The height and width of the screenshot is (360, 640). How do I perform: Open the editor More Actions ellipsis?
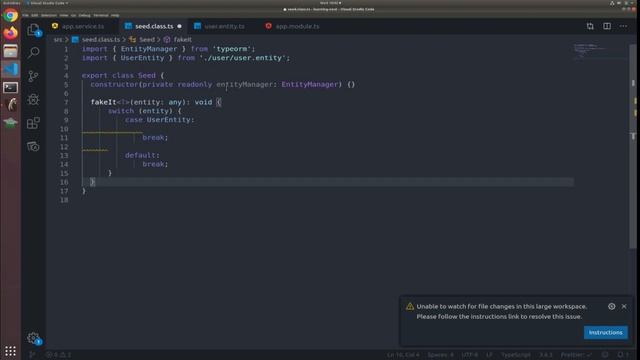[623, 26]
